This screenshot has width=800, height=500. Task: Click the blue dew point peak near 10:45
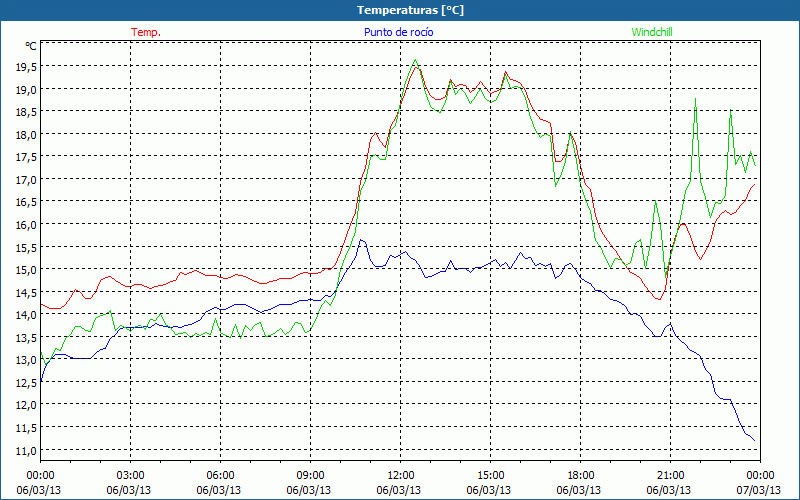point(361,240)
